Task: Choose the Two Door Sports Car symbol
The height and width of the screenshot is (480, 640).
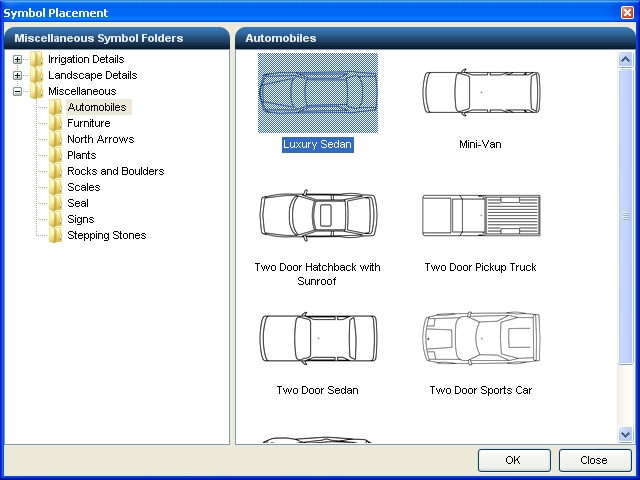Action: point(480,339)
